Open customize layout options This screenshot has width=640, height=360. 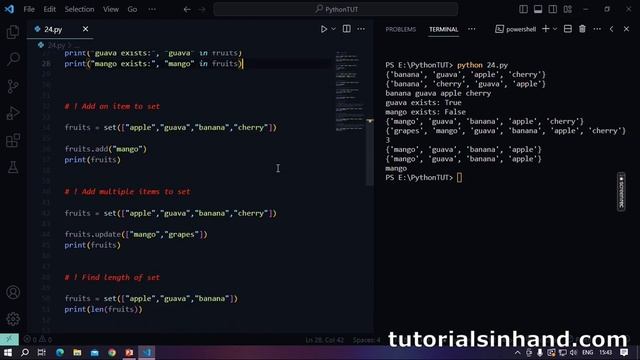pos(567,9)
